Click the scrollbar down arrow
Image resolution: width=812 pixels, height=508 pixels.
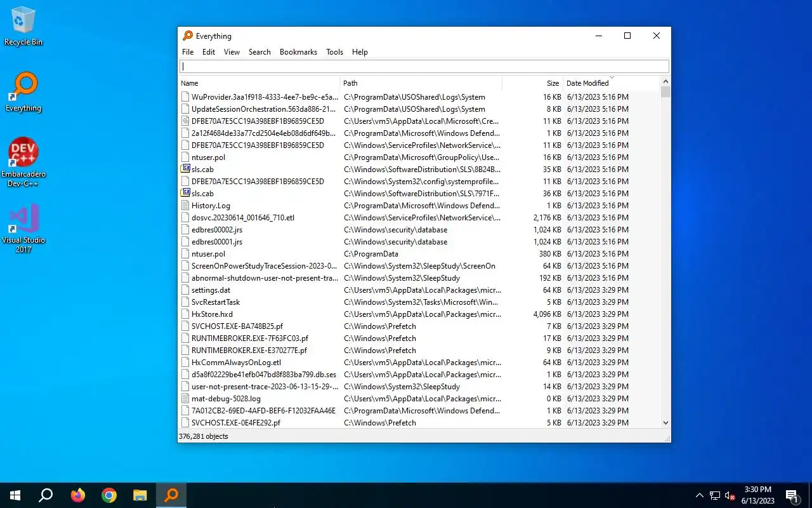665,423
